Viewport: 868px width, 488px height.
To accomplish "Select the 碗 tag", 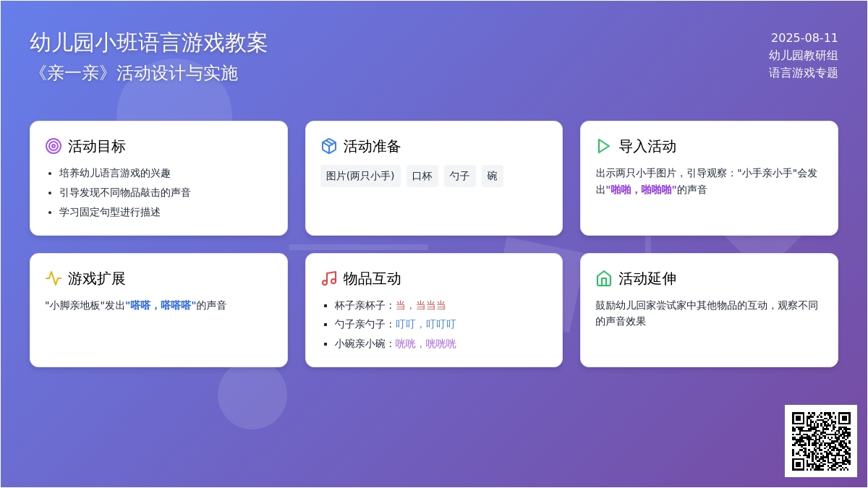I will pyautogui.click(x=493, y=176).
